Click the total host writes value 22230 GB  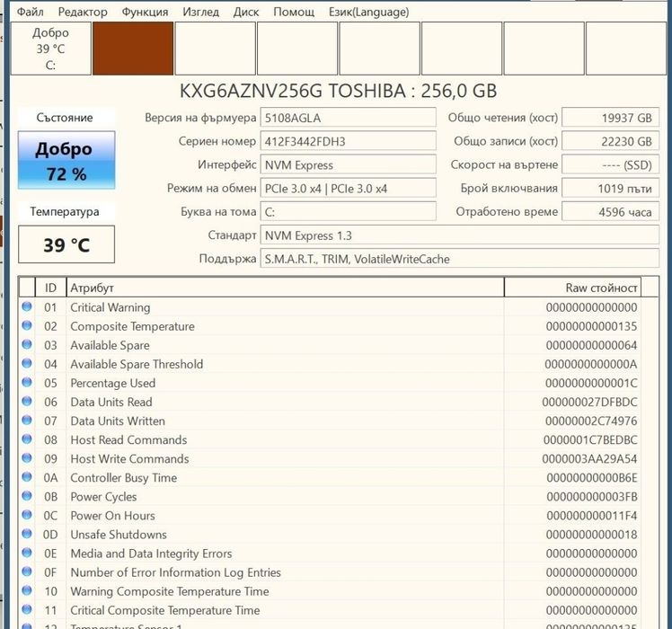pyautogui.click(x=610, y=141)
